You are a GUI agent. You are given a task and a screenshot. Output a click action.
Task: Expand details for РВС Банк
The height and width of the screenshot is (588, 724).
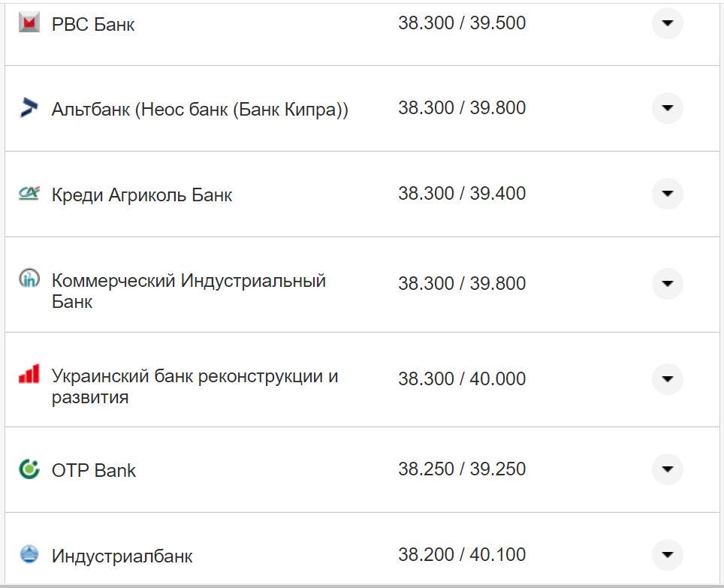pos(667,24)
